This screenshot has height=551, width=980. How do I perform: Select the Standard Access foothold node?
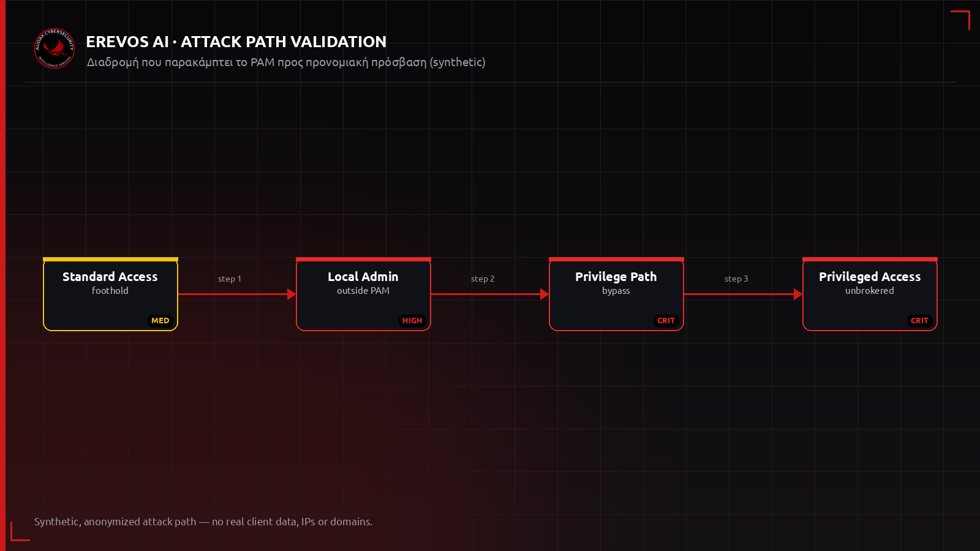click(110, 294)
